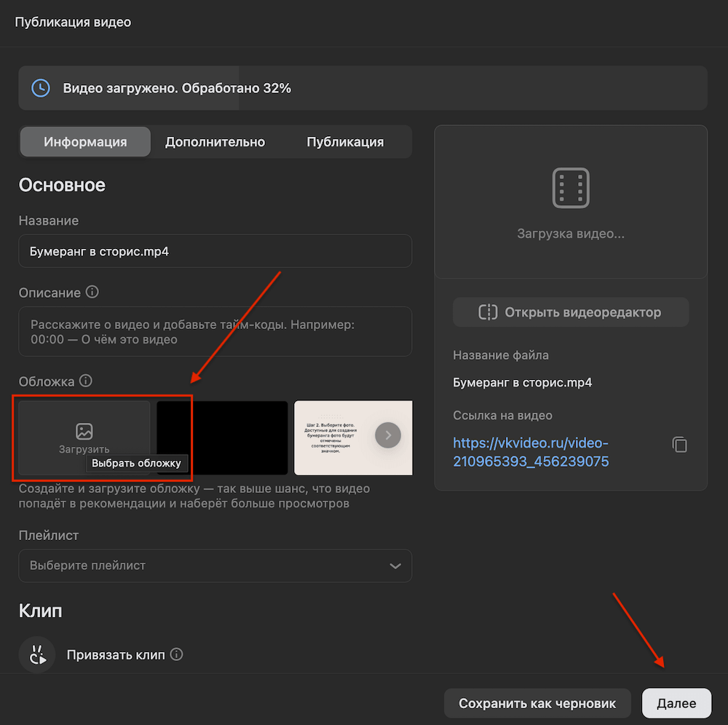728x725 pixels.
Task: Select the Информация tab
Action: click(85, 141)
